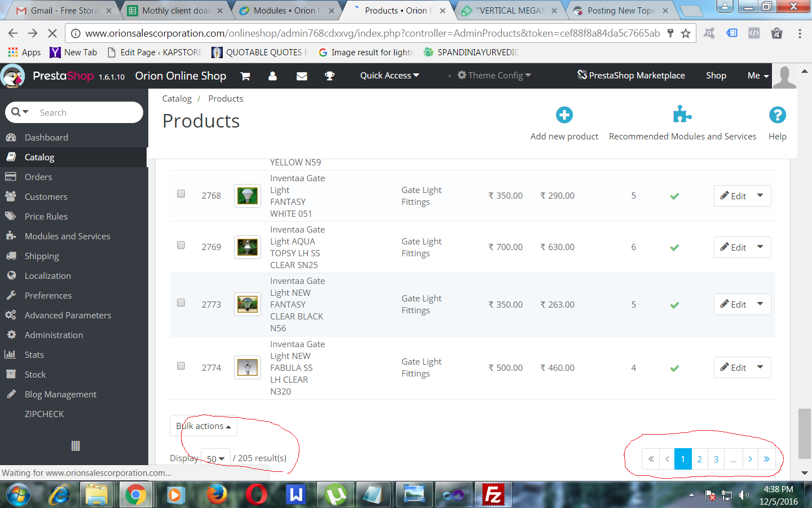The image size is (812, 508).
Task: Expand edit options arrow for product 2773
Action: coord(760,304)
